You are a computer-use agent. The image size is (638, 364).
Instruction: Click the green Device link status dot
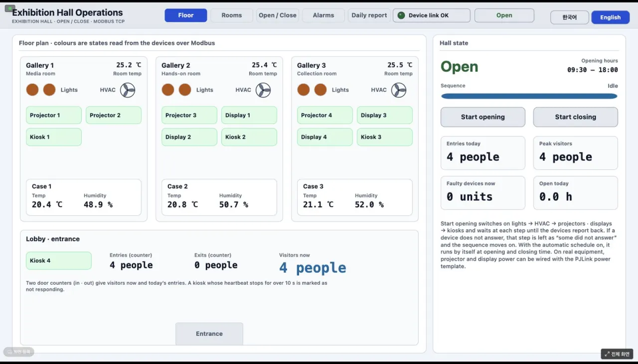click(401, 15)
